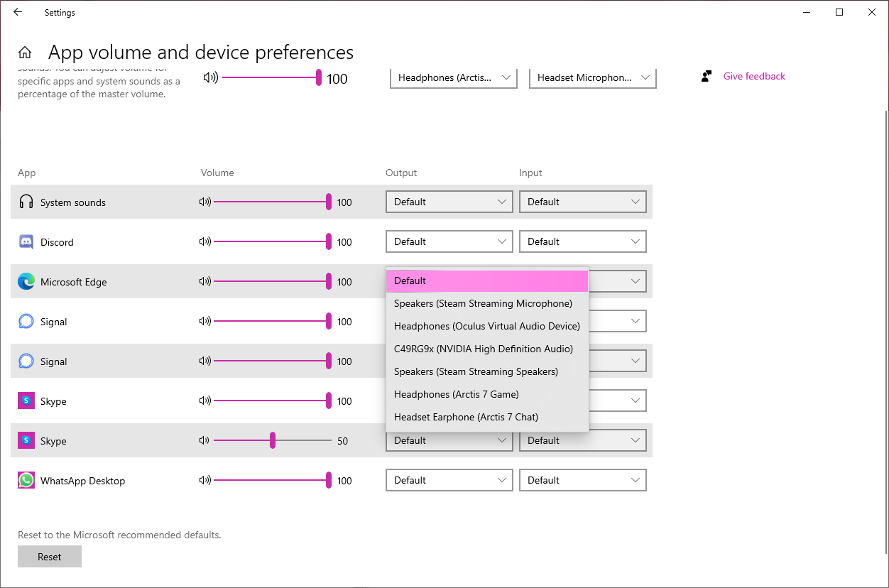Select Speakers (Steam Streaming Speakers) option

coord(476,371)
